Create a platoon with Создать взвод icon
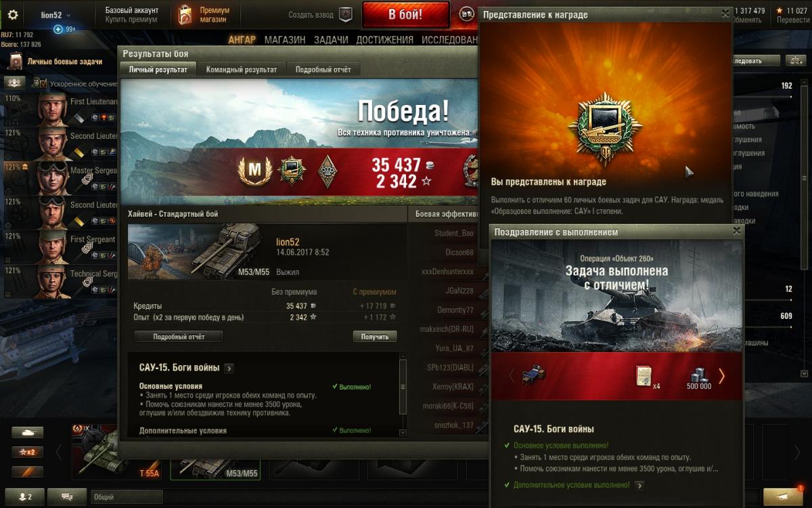Screen dimensions: 812x508 (x=346, y=14)
